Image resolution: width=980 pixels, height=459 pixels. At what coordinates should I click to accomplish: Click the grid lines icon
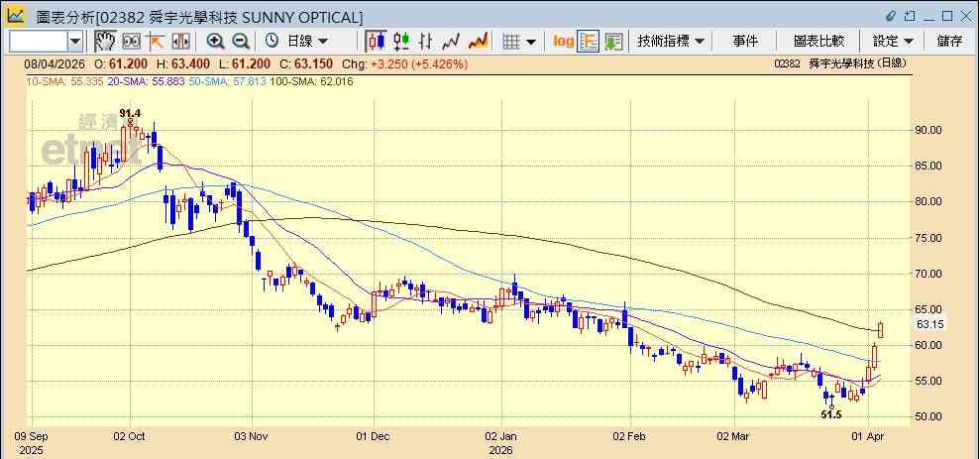click(512, 42)
